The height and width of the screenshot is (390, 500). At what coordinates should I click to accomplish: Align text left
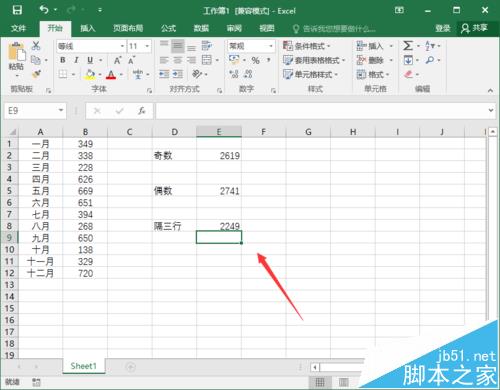(x=164, y=60)
